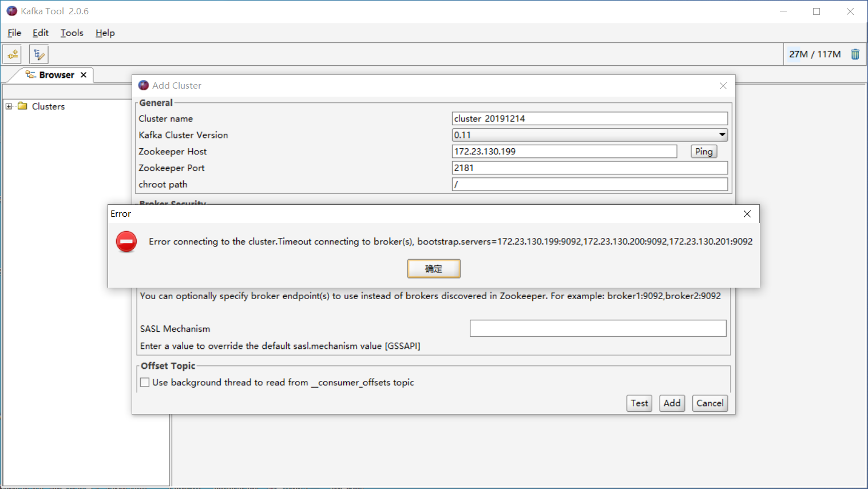
Task: Ping the Zookeeper host
Action: click(x=704, y=152)
